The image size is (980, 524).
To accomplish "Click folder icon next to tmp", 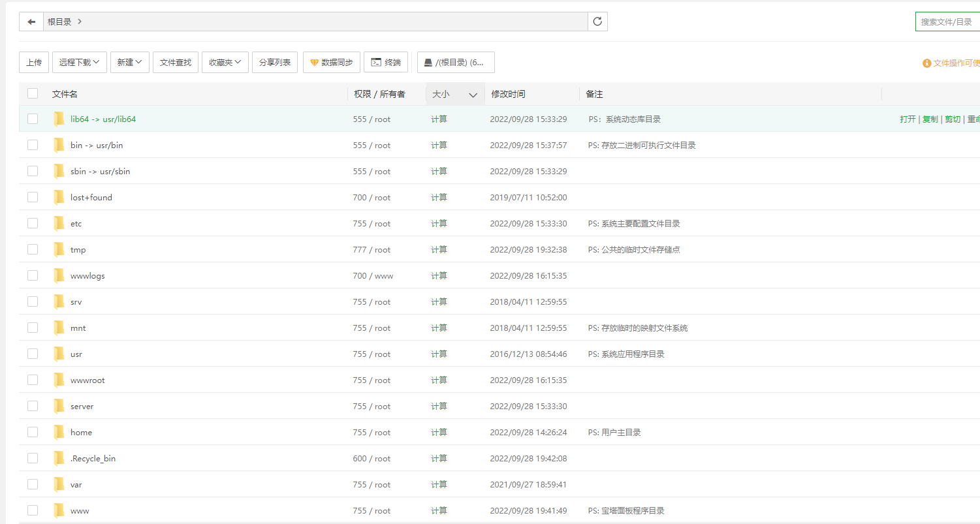I will pyautogui.click(x=59, y=249).
